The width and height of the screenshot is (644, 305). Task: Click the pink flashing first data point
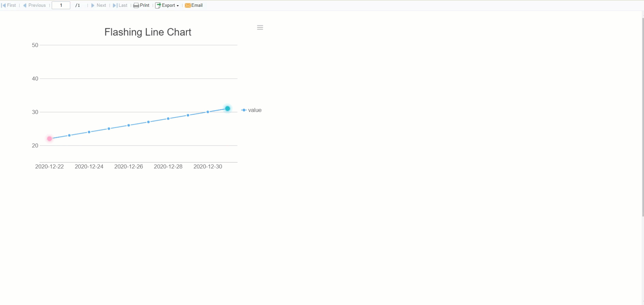[50, 139]
